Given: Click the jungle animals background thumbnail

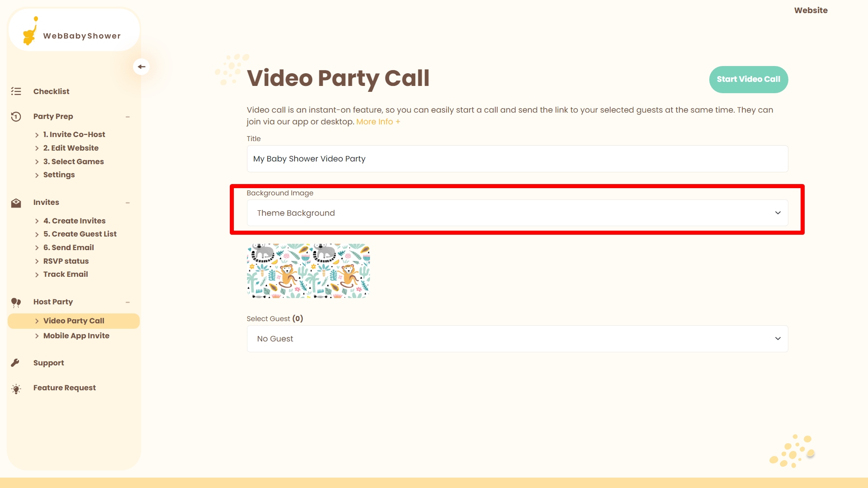Looking at the screenshot, I should [308, 271].
